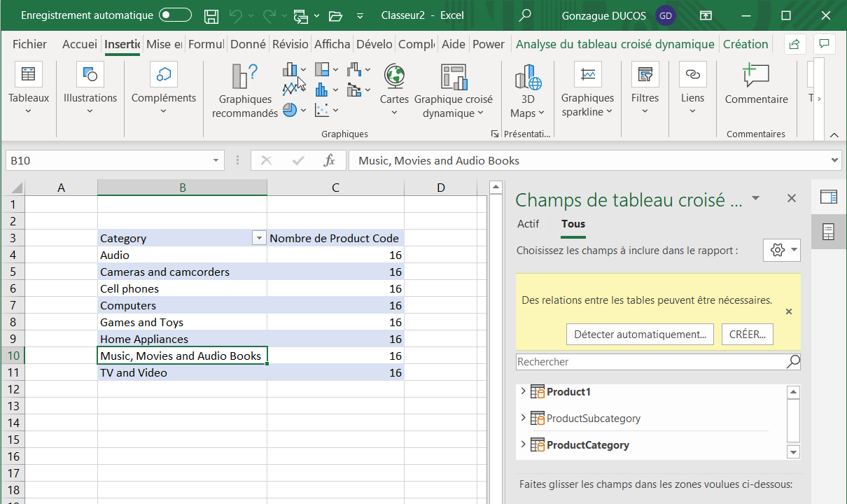Open the Liens link icon
The height and width of the screenshot is (504, 847).
(693, 73)
